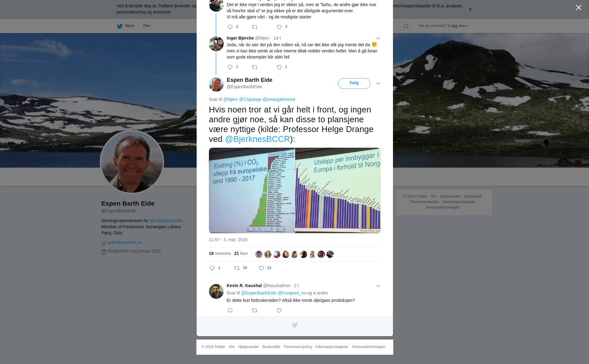Expand options chevron beside the Følg button

pyautogui.click(x=378, y=83)
